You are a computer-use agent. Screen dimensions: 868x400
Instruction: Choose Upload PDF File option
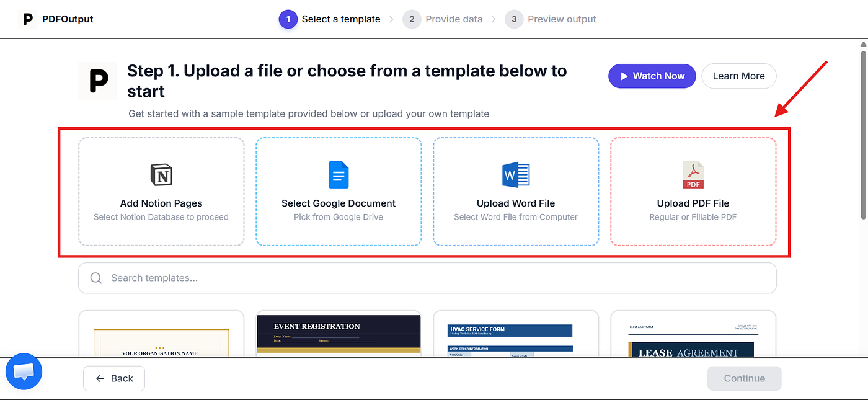[x=693, y=192]
